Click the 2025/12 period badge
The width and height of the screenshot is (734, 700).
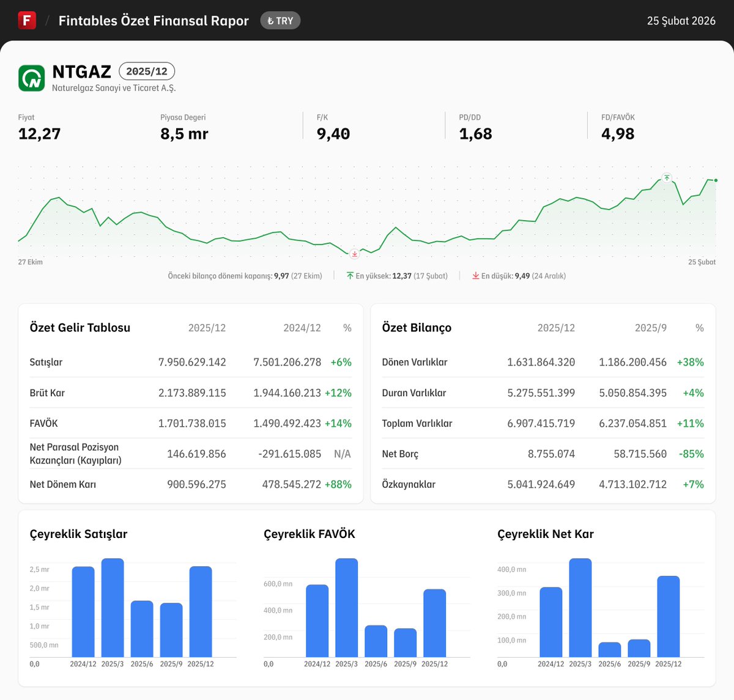[147, 72]
